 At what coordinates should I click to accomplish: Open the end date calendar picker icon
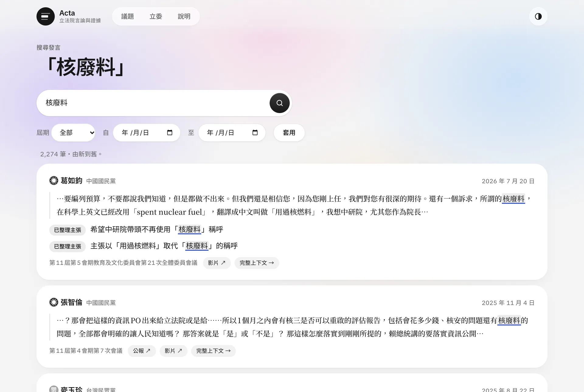(x=255, y=132)
